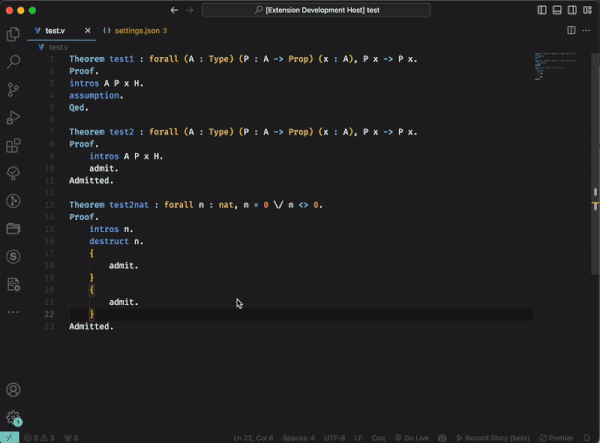The height and width of the screenshot is (443, 600).
Task: Click the document gear icon in the activity bar
Action: (13, 284)
